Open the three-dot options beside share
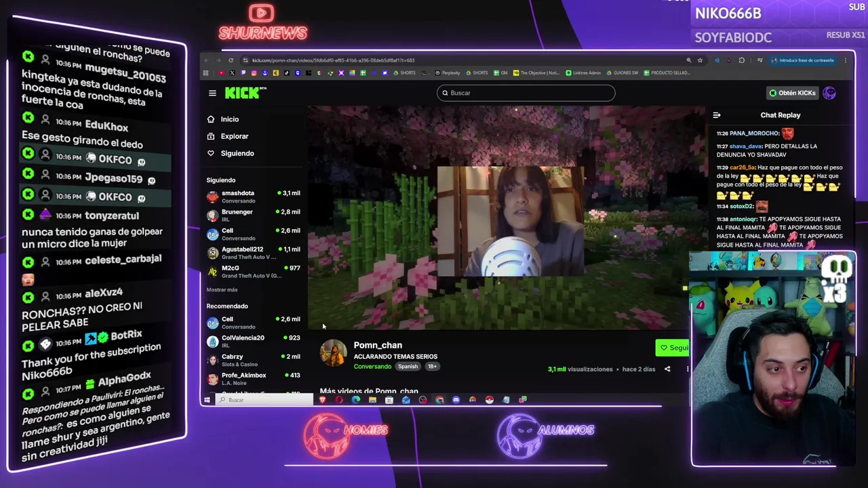Screen dimensions: 868x488 [x=687, y=369]
